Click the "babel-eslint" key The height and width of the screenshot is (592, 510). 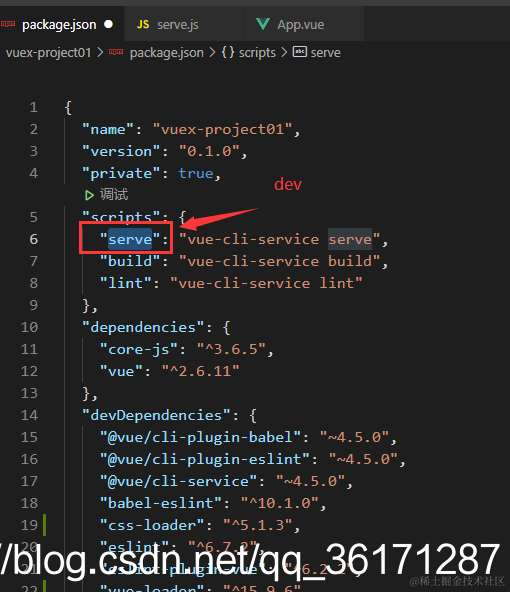pyautogui.click(x=161, y=503)
